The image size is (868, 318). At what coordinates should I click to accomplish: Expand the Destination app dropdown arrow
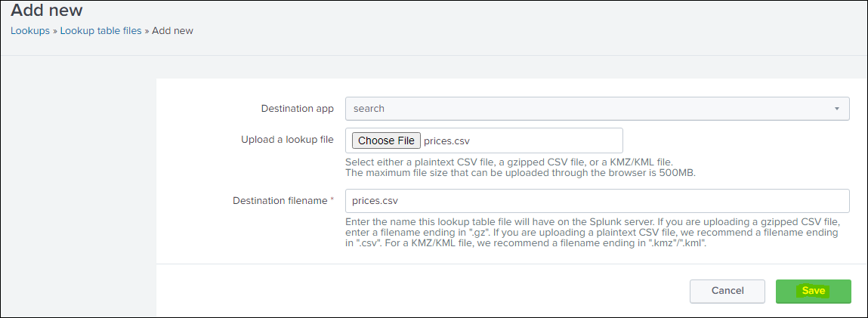point(836,109)
